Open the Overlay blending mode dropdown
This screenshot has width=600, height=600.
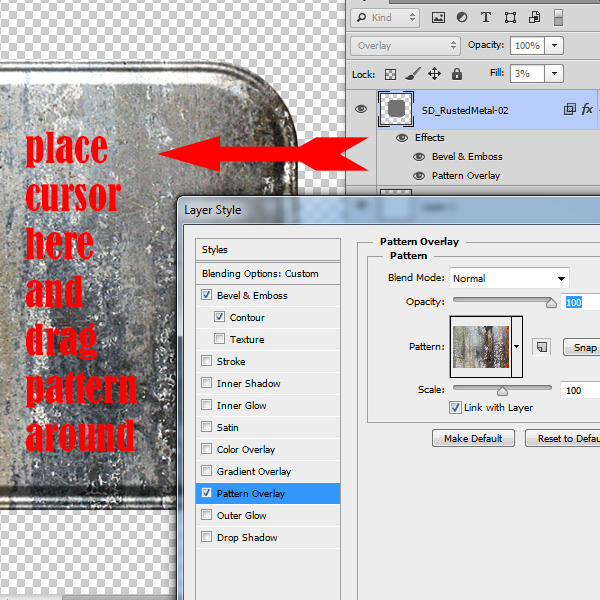point(405,46)
